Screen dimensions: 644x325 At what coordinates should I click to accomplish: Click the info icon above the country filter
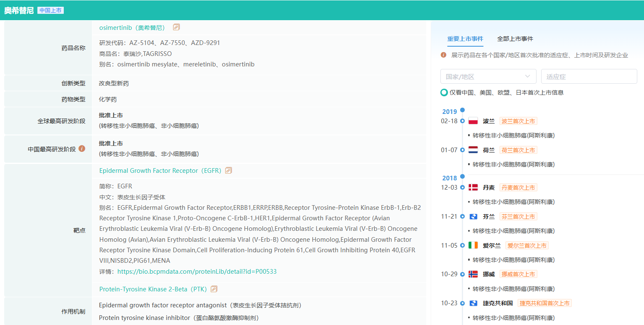coord(444,55)
